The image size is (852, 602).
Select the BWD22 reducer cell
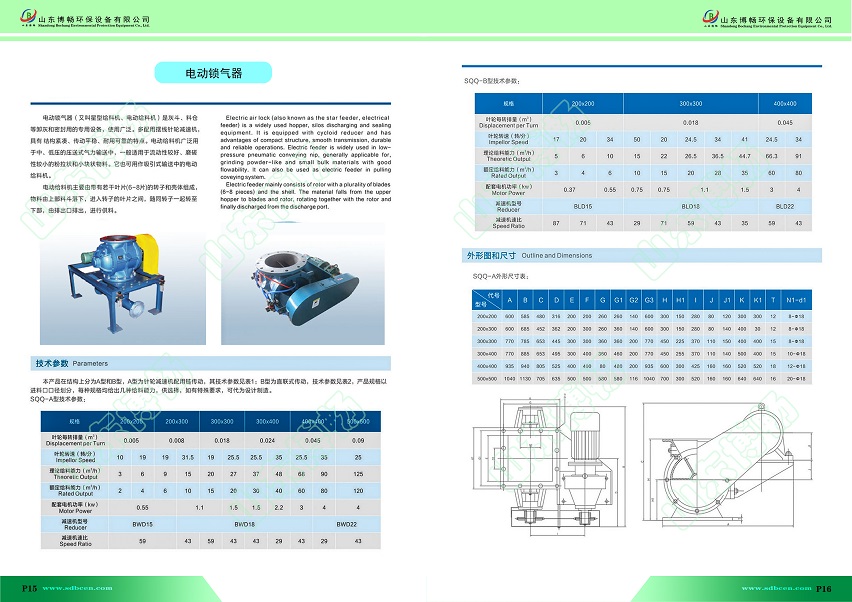coord(346,523)
